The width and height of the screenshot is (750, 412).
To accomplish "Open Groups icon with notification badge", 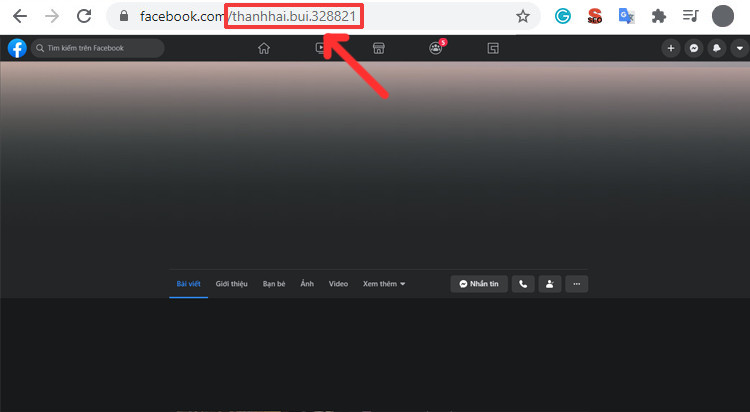I will point(436,48).
